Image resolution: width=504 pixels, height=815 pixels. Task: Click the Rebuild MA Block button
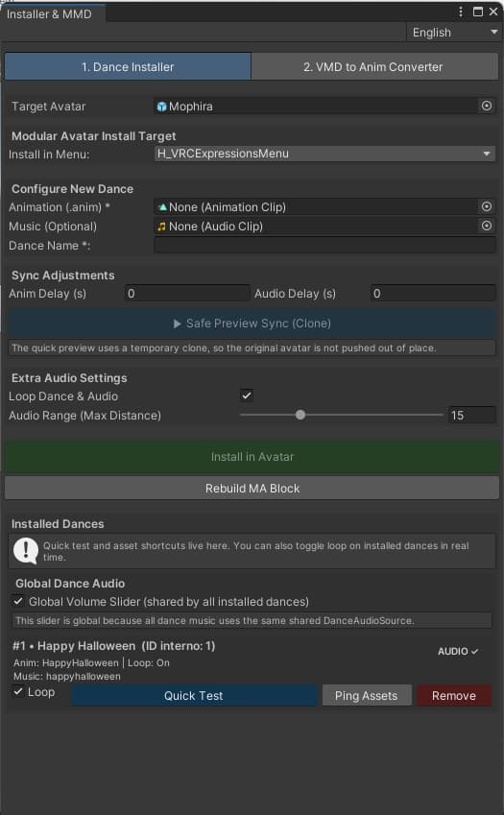pos(252,489)
